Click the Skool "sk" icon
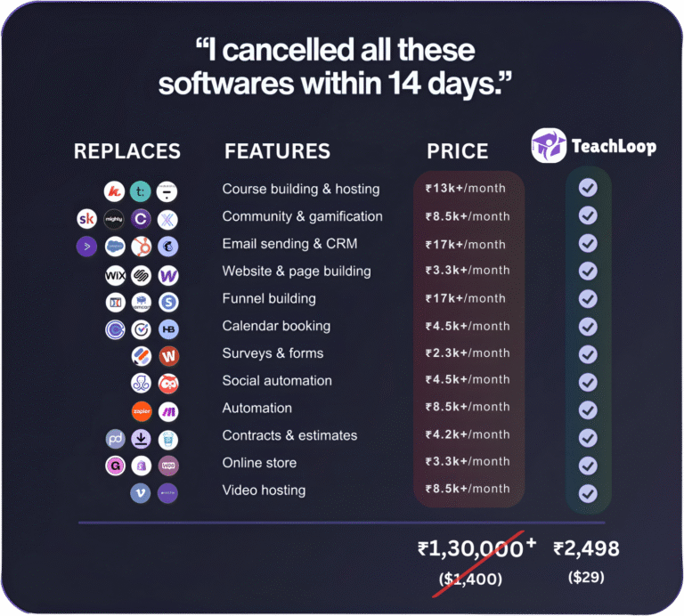 tap(87, 218)
